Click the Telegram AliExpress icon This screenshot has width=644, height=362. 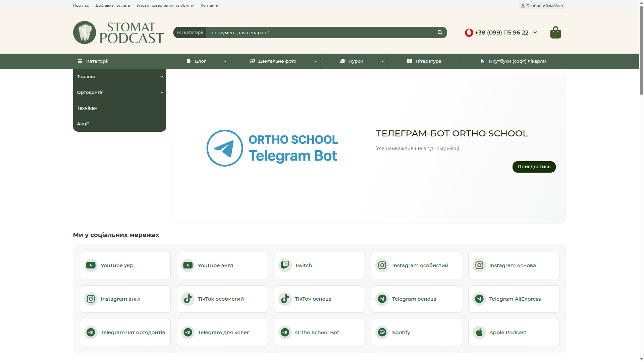479,299
